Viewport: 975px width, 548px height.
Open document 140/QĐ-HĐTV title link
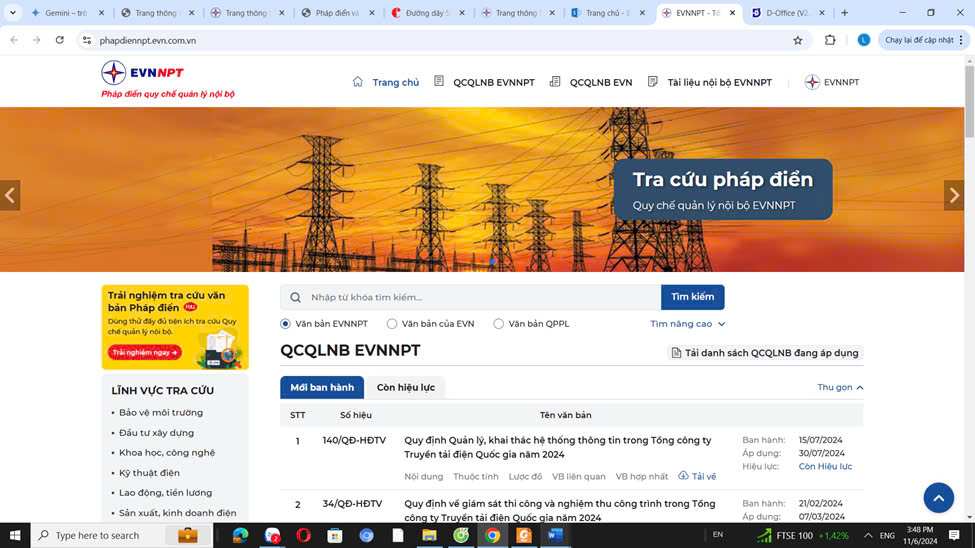(558, 447)
